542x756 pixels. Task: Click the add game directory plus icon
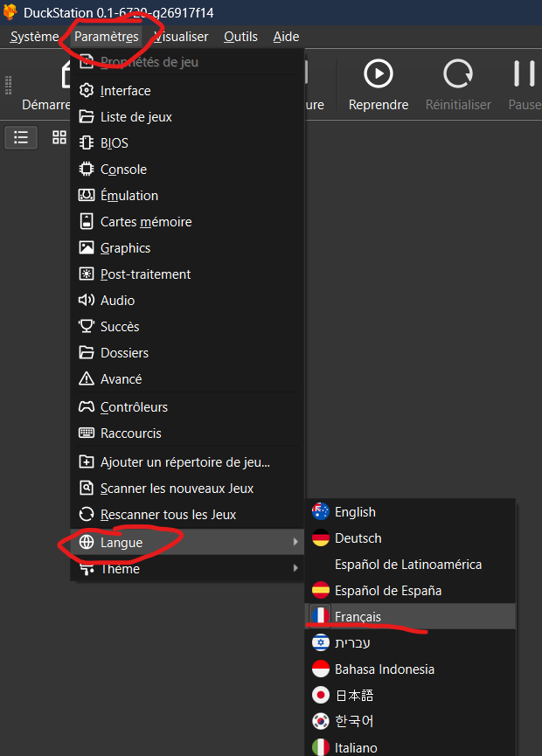pos(87,461)
